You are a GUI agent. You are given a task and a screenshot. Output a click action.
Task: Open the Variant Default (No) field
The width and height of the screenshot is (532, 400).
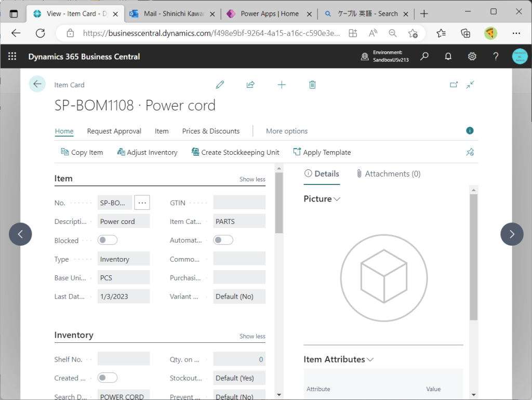pos(239,297)
